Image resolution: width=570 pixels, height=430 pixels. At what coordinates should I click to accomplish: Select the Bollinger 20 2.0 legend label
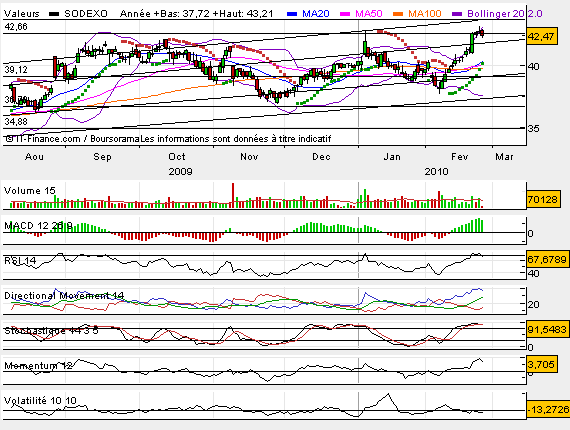(505, 14)
